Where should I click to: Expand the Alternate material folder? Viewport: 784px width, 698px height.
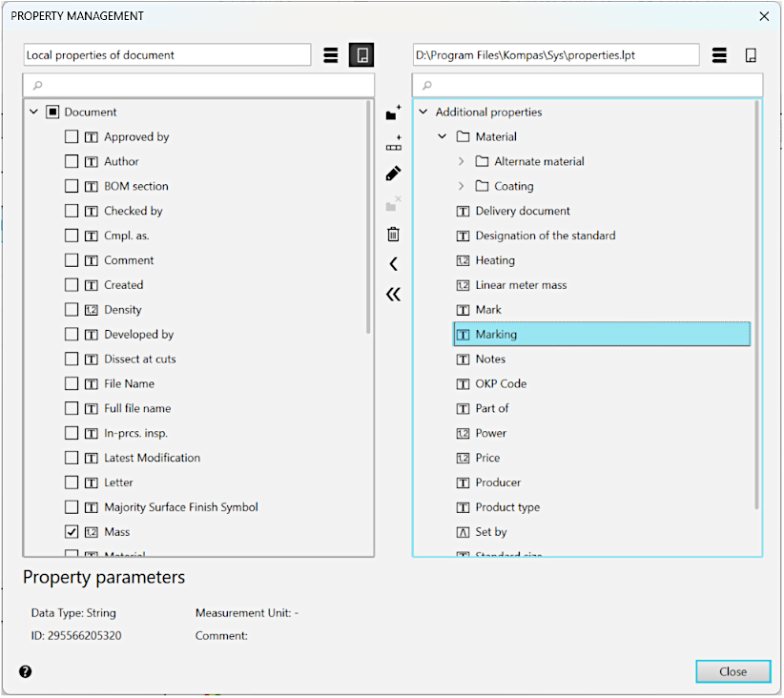tap(462, 162)
